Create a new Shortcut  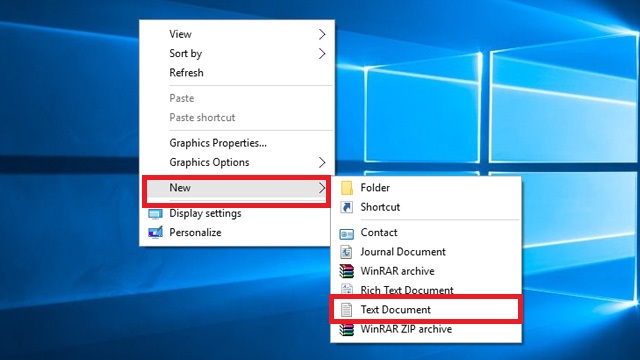click(426, 207)
